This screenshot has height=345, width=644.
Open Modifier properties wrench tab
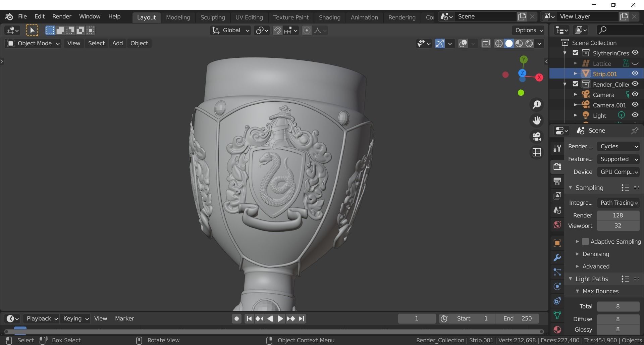(557, 258)
